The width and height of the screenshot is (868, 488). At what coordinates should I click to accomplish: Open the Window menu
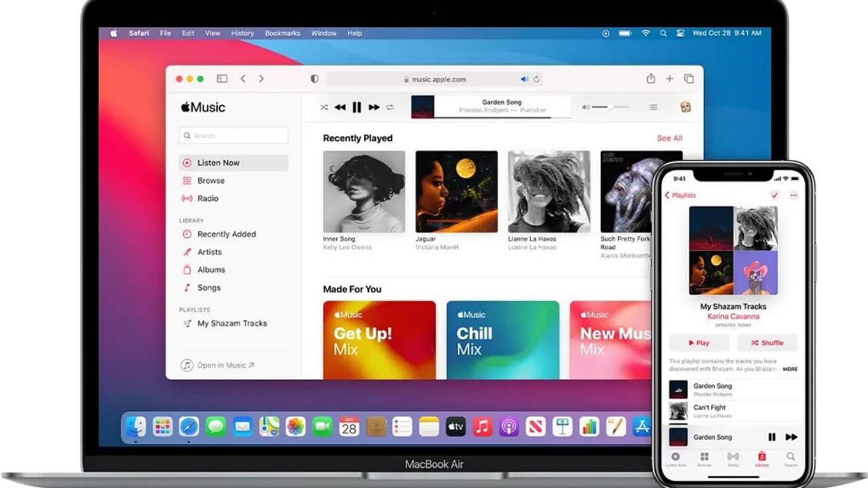click(323, 33)
